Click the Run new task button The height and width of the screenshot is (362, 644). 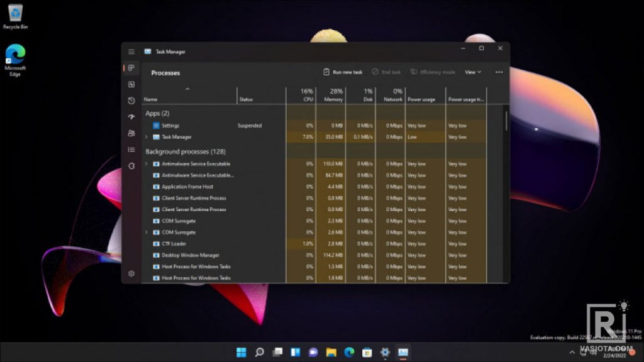(x=342, y=72)
